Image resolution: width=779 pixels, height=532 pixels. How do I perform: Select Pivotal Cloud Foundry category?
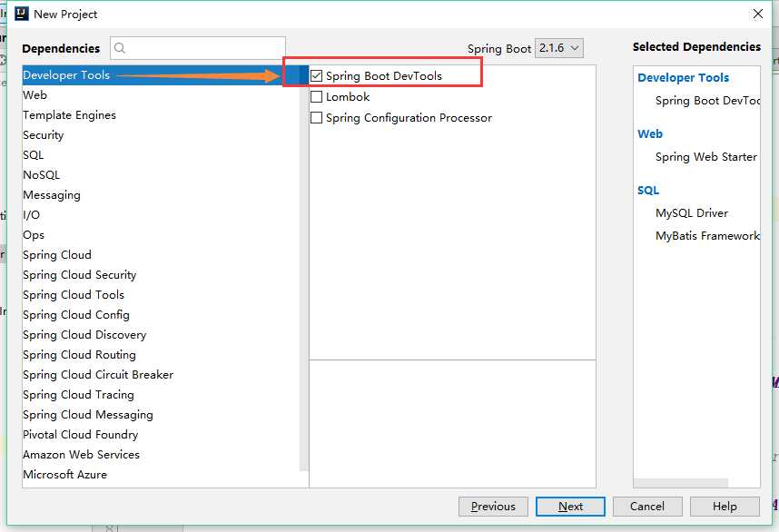161,434
